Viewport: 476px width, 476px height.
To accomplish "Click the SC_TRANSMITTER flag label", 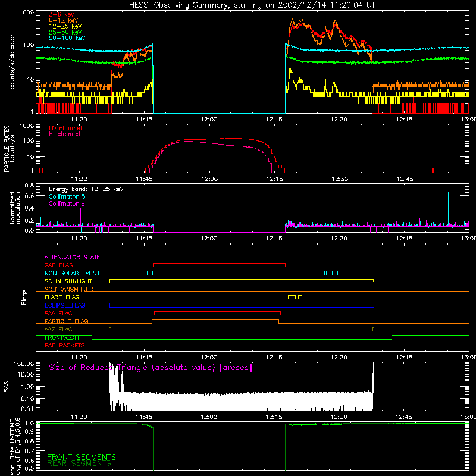I will (x=69, y=289).
